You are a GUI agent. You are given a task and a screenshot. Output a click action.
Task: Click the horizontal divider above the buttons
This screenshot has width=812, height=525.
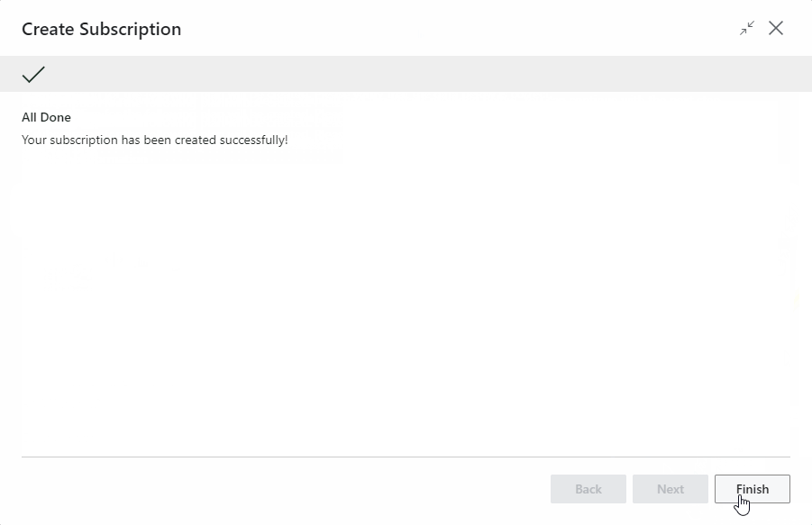[406, 457]
